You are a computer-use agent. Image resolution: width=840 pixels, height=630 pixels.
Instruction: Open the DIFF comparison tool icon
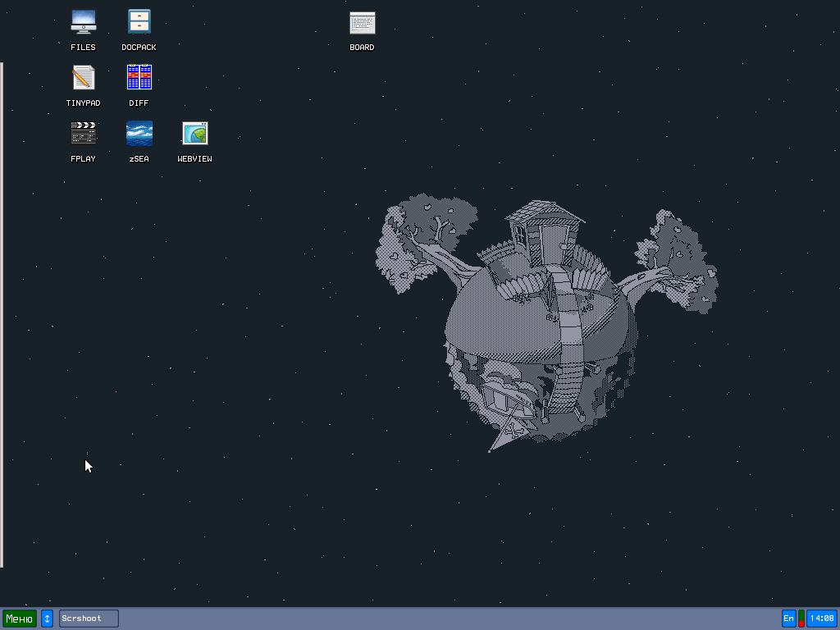[139, 78]
